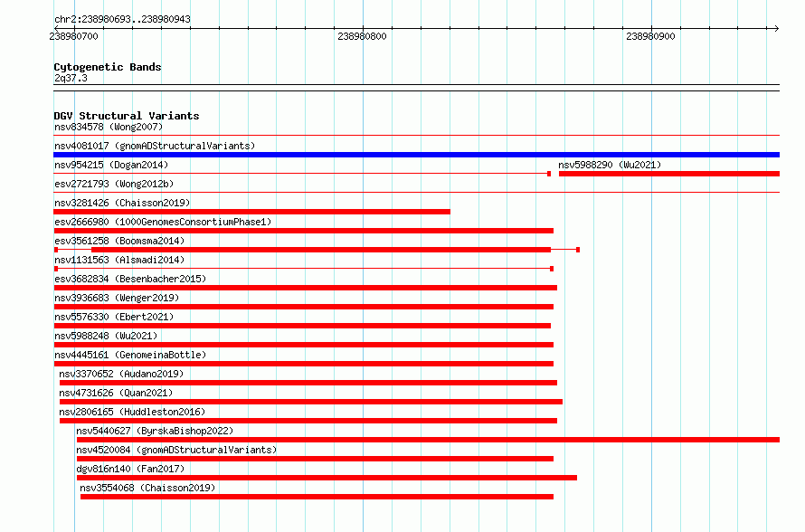Image resolution: width=805 pixels, height=532 pixels.
Task: Select the red bar under nsv5988290 (Wu2021)
Action: click(x=669, y=174)
